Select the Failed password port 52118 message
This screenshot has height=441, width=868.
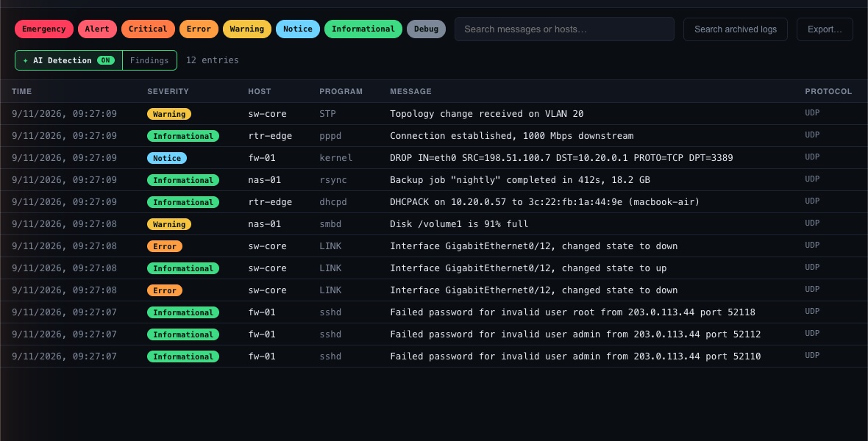pos(572,312)
